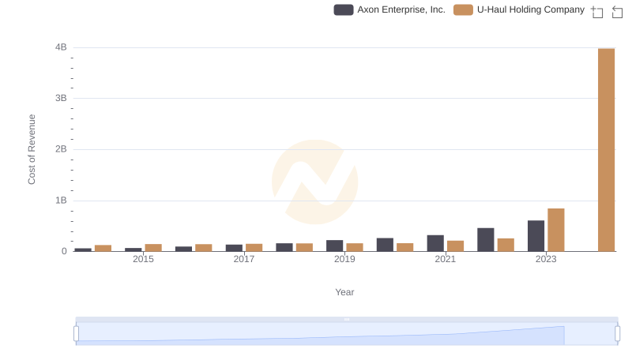
Task: Click the 2015 x-axis label
Action: (143, 259)
